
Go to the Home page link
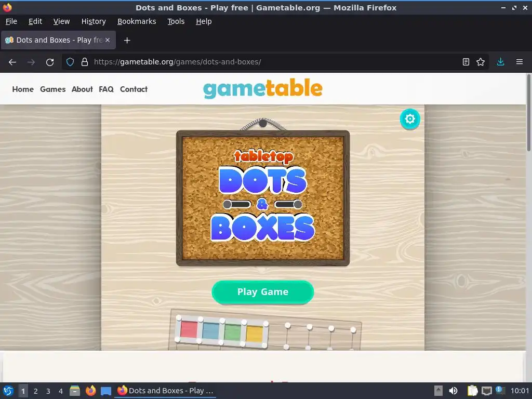click(23, 89)
